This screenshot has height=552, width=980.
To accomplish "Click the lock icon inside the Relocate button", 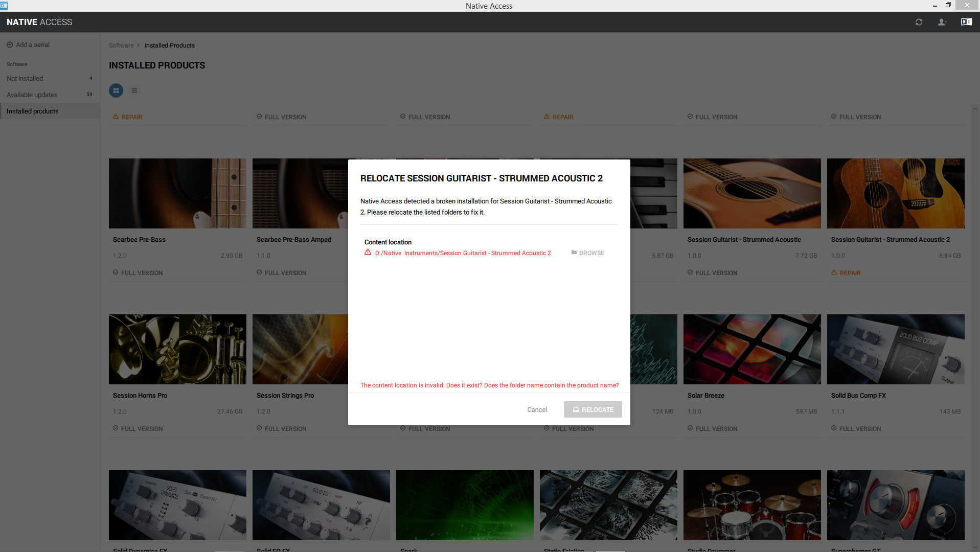I will 576,409.
